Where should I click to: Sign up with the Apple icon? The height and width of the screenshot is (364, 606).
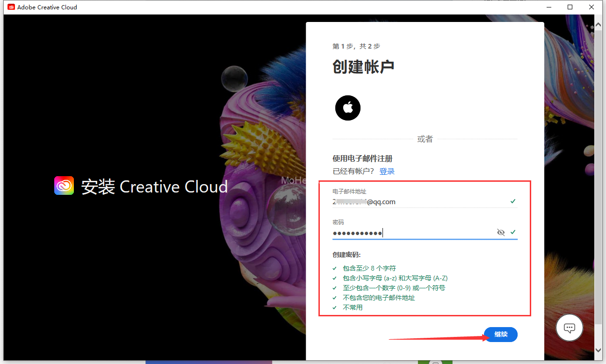tap(347, 108)
